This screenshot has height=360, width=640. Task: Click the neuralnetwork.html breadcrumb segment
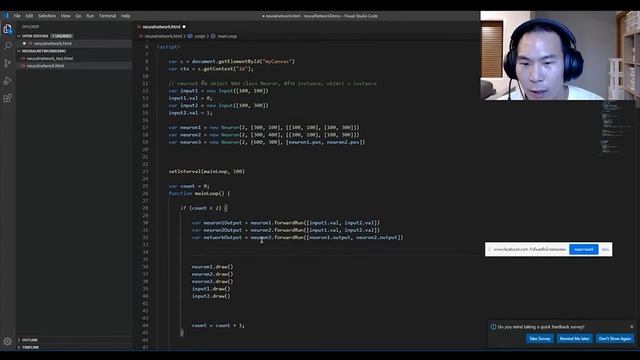(163, 36)
